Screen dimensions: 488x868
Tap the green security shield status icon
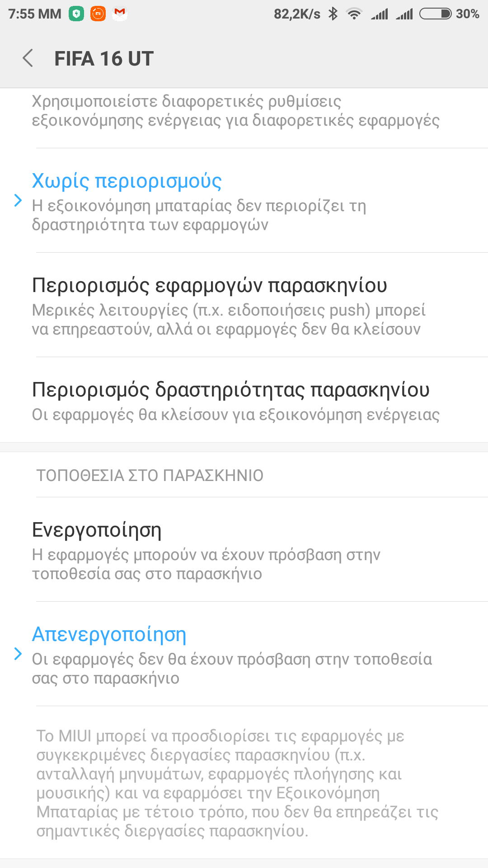[x=76, y=14]
